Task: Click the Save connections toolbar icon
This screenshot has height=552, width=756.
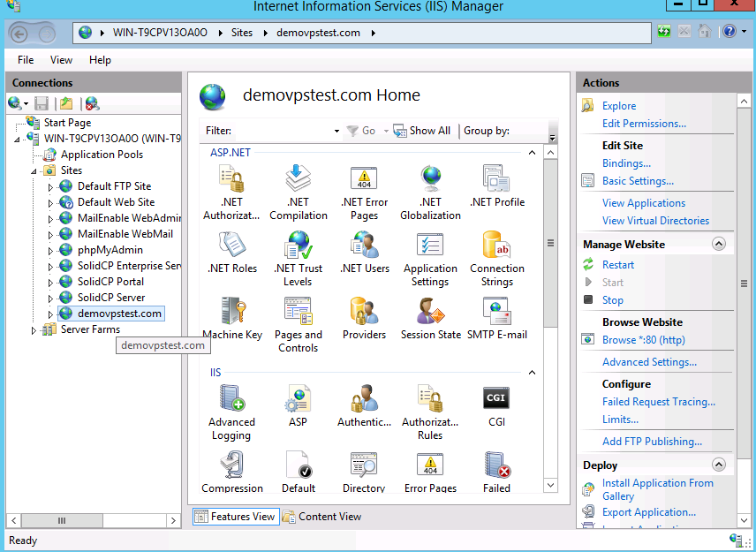Action: pyautogui.click(x=42, y=103)
